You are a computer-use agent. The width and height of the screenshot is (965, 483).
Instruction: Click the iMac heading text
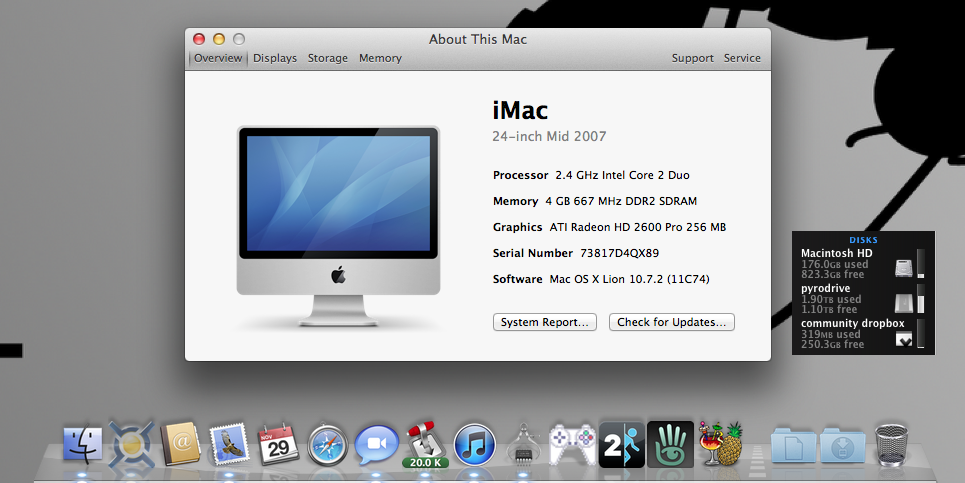click(x=520, y=110)
